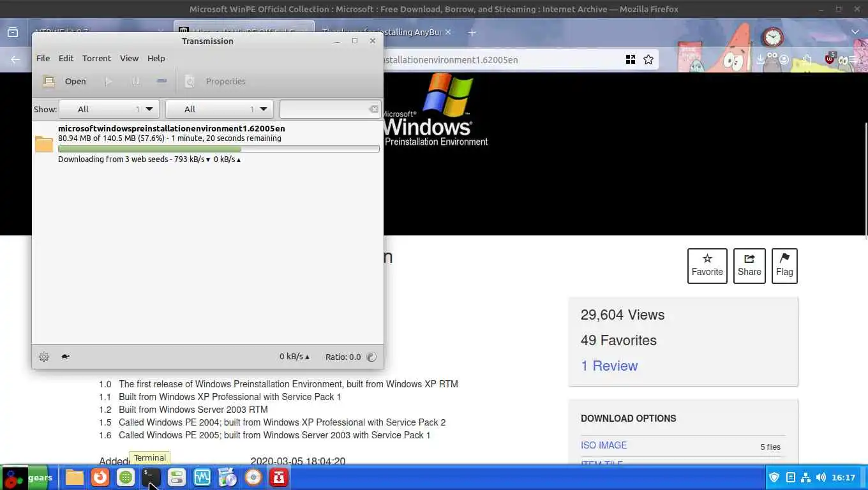This screenshot has height=490, width=868.
Task: Open Terminal from the taskbar
Action: [x=151, y=477]
